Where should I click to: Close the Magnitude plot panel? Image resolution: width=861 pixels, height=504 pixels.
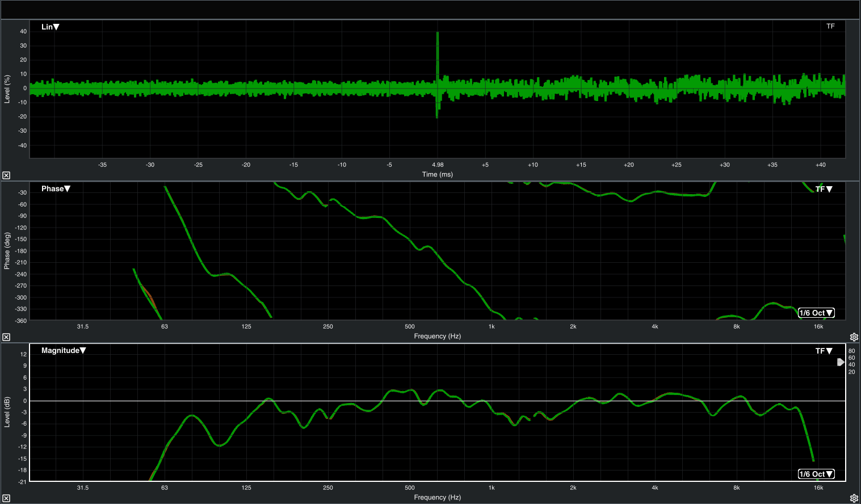click(6, 499)
